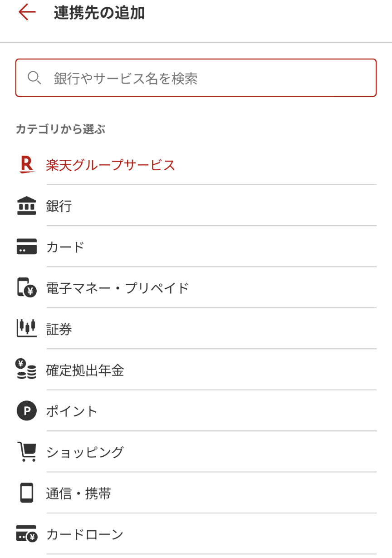Select the 証券 category label
This screenshot has height=558, width=392.
point(59,329)
